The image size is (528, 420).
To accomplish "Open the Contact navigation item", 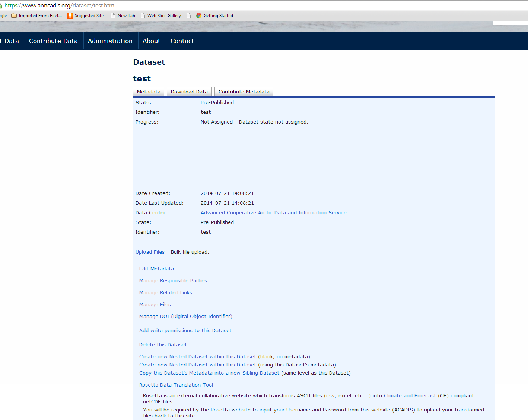I will (x=182, y=41).
